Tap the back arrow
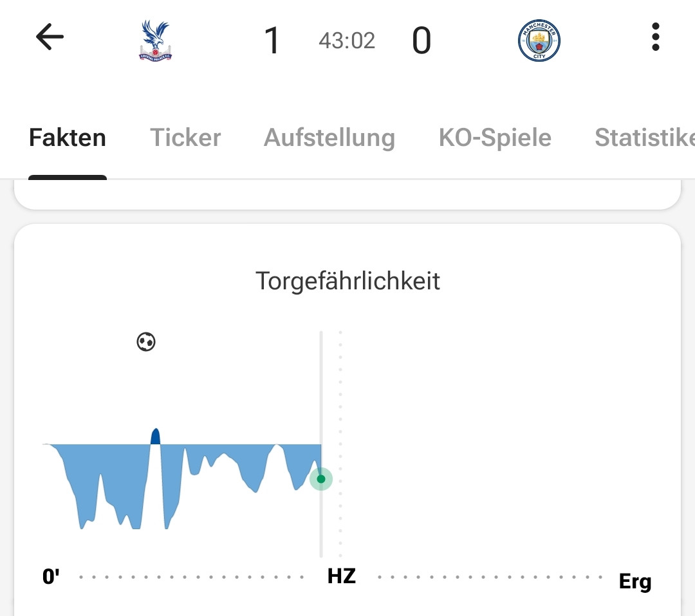The width and height of the screenshot is (695, 616). 50,38
